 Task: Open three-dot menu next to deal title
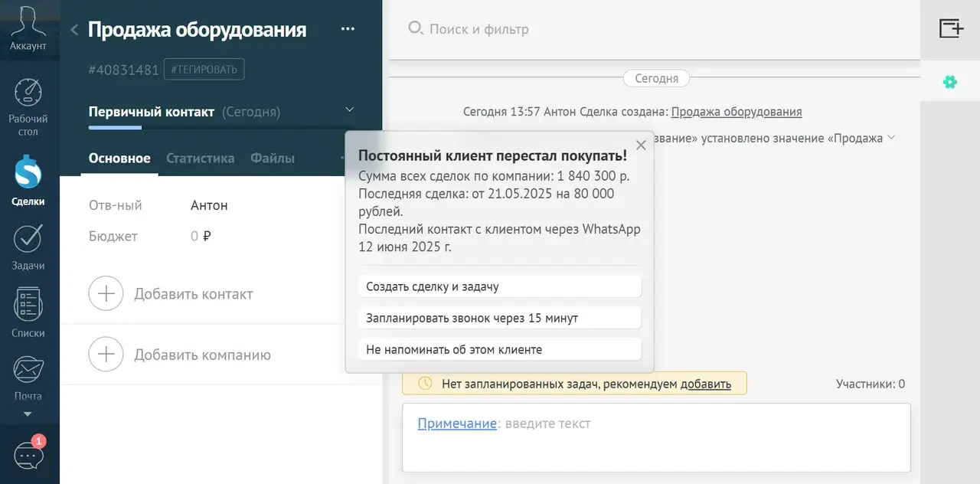click(x=348, y=29)
